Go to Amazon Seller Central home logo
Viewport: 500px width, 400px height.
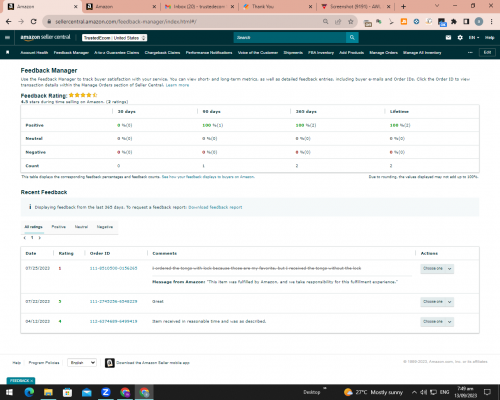pyautogui.click(x=45, y=37)
